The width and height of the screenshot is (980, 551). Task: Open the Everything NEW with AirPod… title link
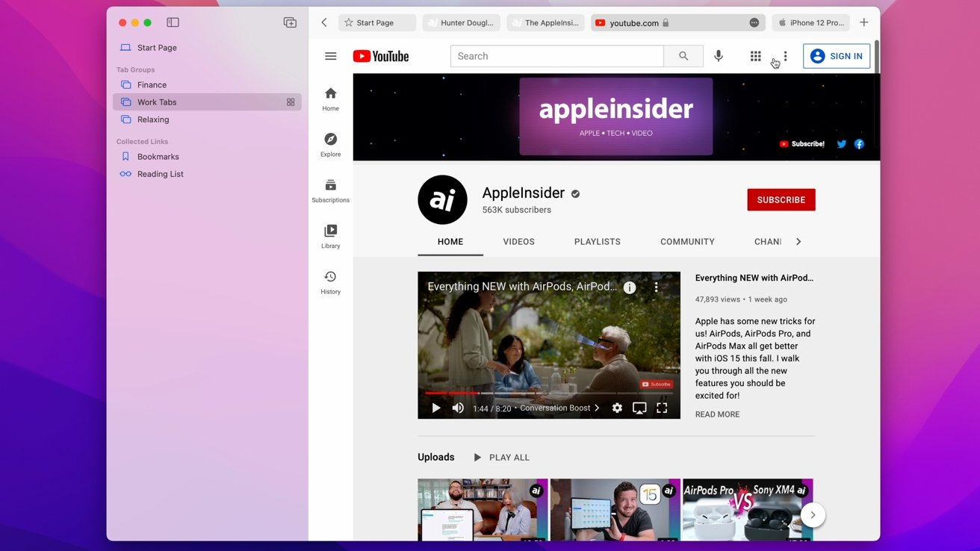pyautogui.click(x=754, y=278)
